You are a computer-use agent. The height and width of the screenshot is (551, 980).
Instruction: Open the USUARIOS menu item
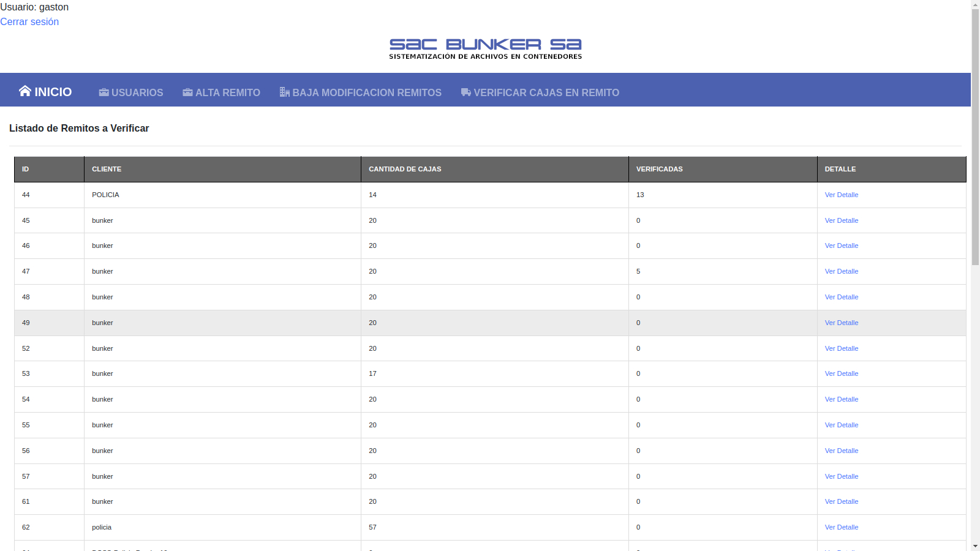(137, 92)
